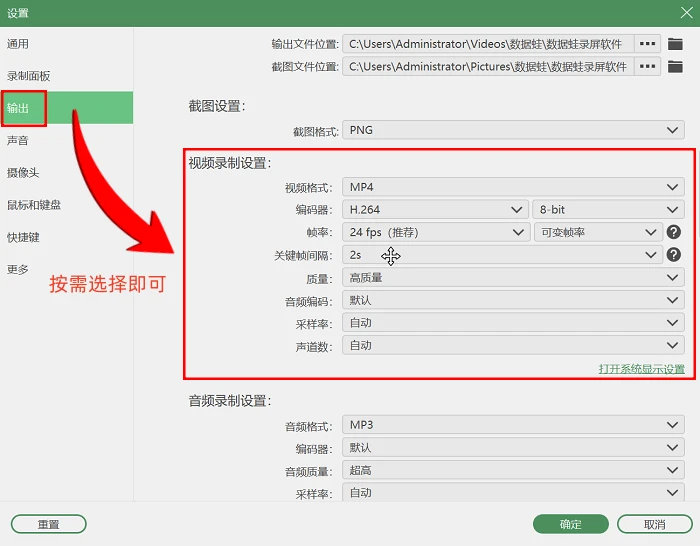
Task: Show help for keyframe interval setting
Action: (x=674, y=254)
